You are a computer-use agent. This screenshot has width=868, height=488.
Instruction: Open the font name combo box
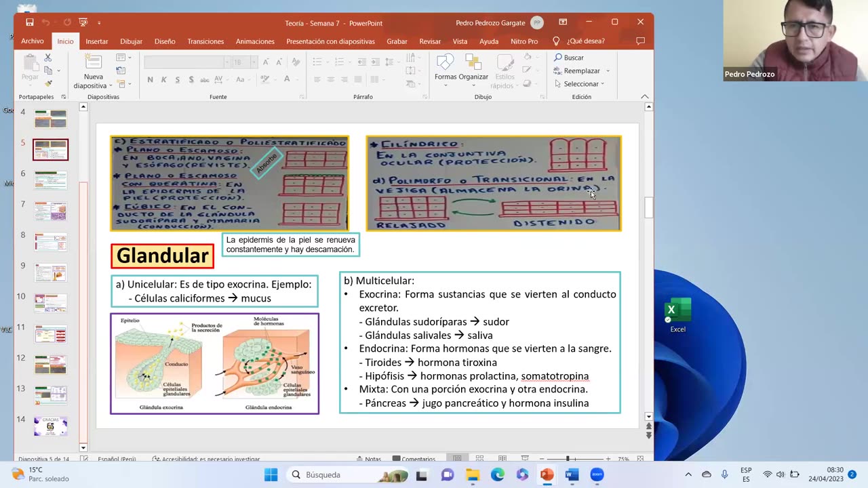[187, 62]
